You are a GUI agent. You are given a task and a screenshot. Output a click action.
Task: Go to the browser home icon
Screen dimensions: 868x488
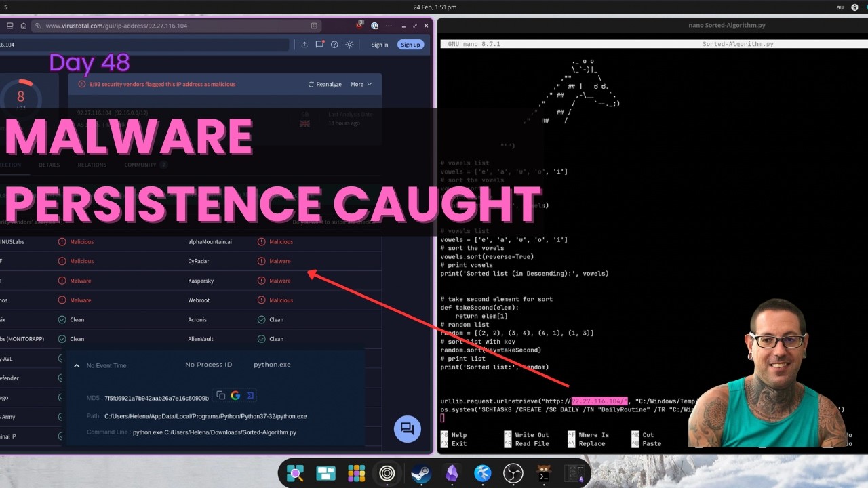coord(24,26)
